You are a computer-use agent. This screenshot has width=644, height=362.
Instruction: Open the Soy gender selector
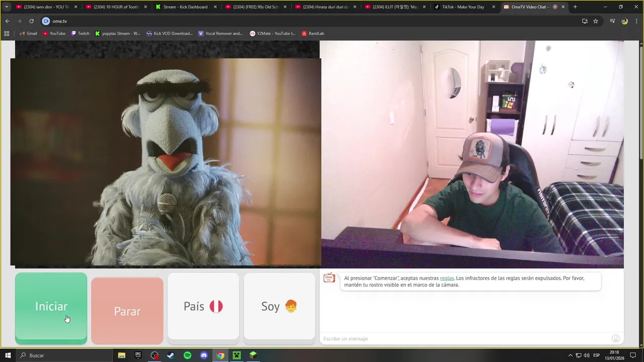(x=279, y=306)
